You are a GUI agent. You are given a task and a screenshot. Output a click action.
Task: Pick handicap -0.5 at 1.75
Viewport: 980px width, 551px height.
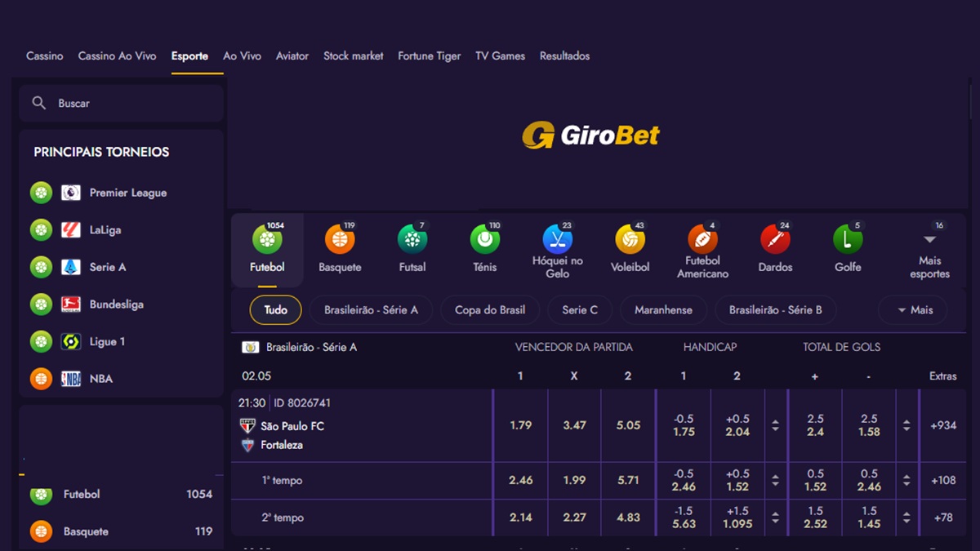click(684, 425)
